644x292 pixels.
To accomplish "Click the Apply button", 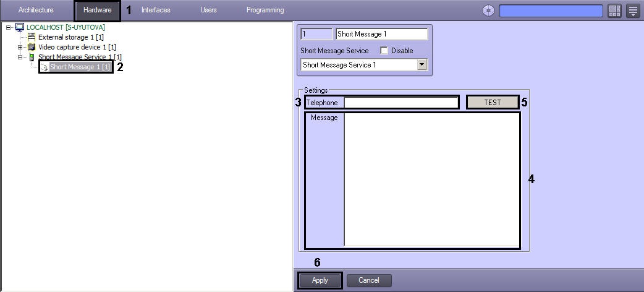I will pyautogui.click(x=320, y=280).
